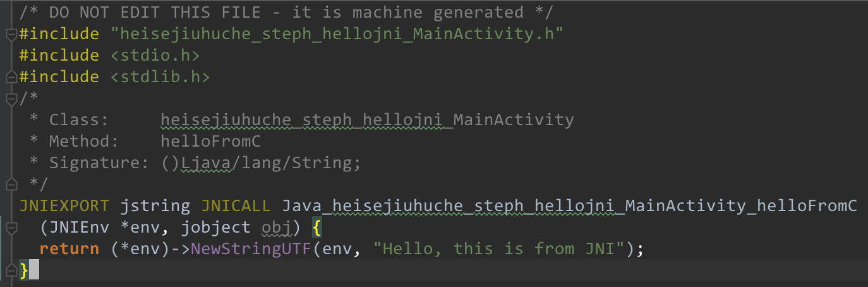Click on <stdio.h> include
The image size is (868, 287).
(155, 56)
